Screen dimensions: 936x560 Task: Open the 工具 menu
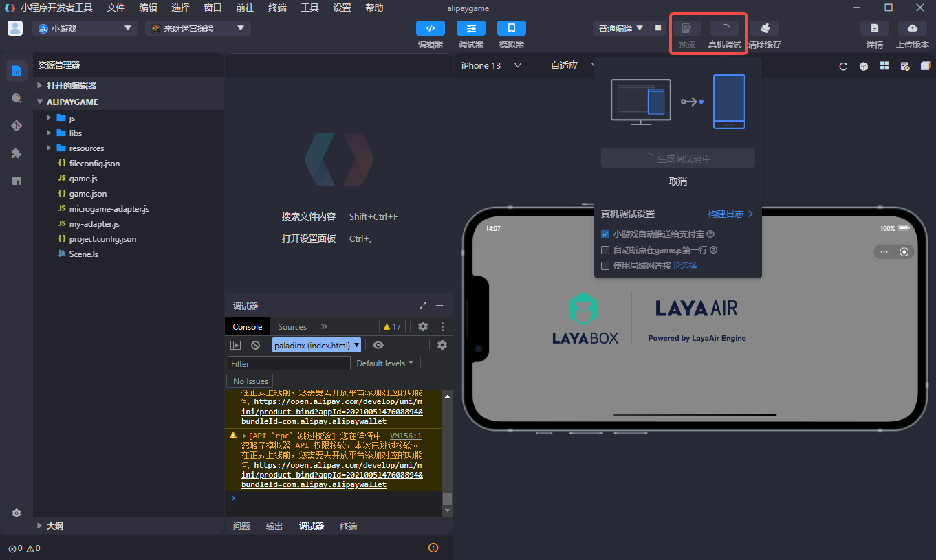point(309,8)
